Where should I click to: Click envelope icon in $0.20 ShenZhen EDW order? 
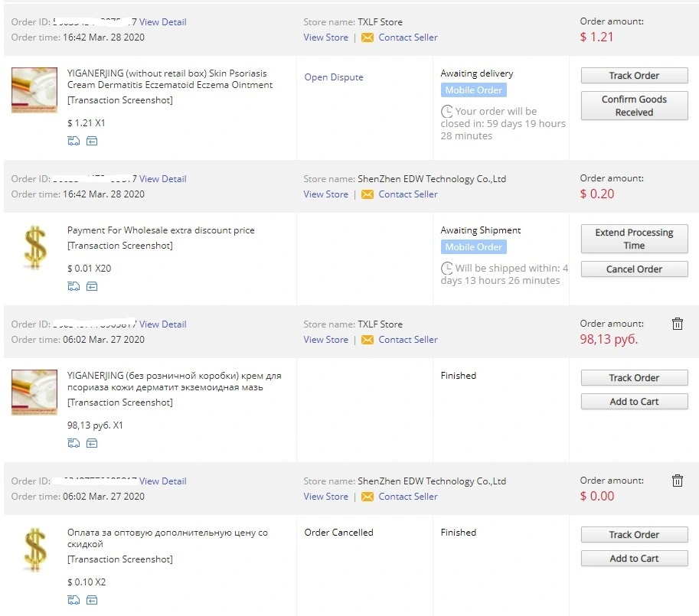[367, 194]
